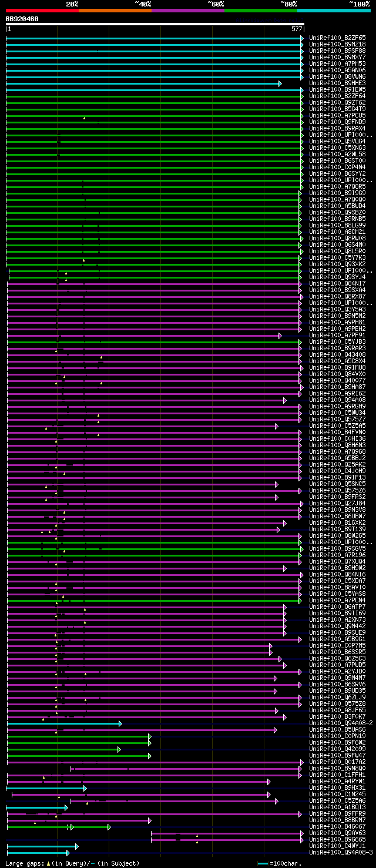Click the red 20% identity legend segment
This screenshot has height=868, width=376.
[x=42, y=11]
